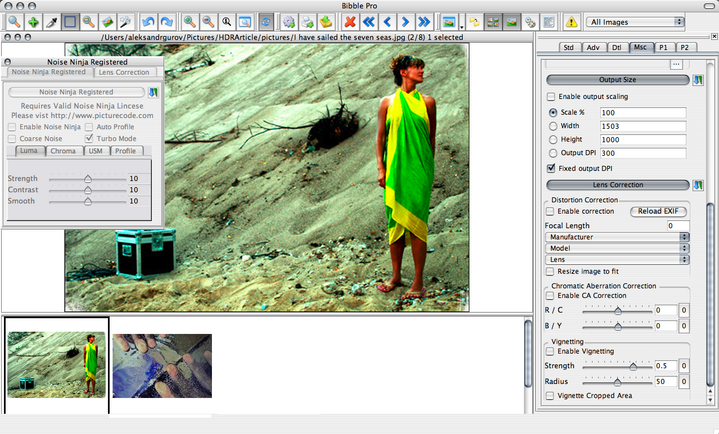This screenshot has height=434, width=719.
Task: Open the All Images filter dropdown
Action: point(636,21)
